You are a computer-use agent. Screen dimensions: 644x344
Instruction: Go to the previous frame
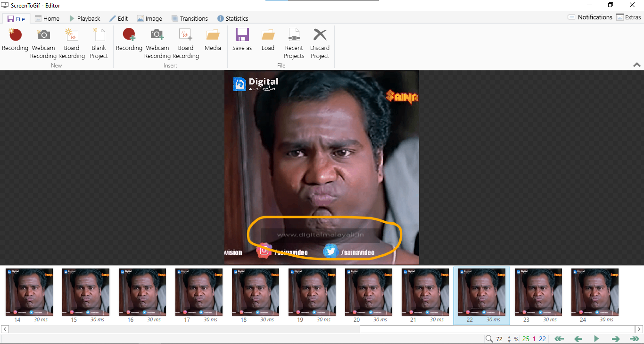click(x=578, y=339)
